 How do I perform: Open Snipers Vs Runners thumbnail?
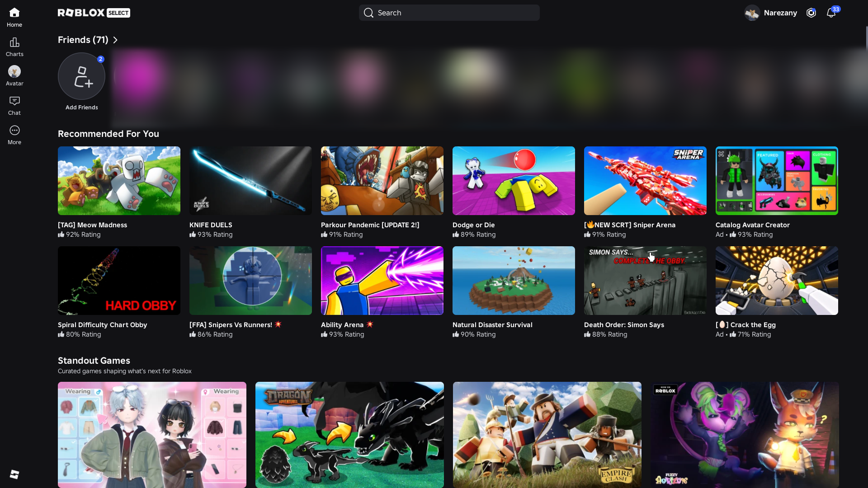[x=250, y=281]
